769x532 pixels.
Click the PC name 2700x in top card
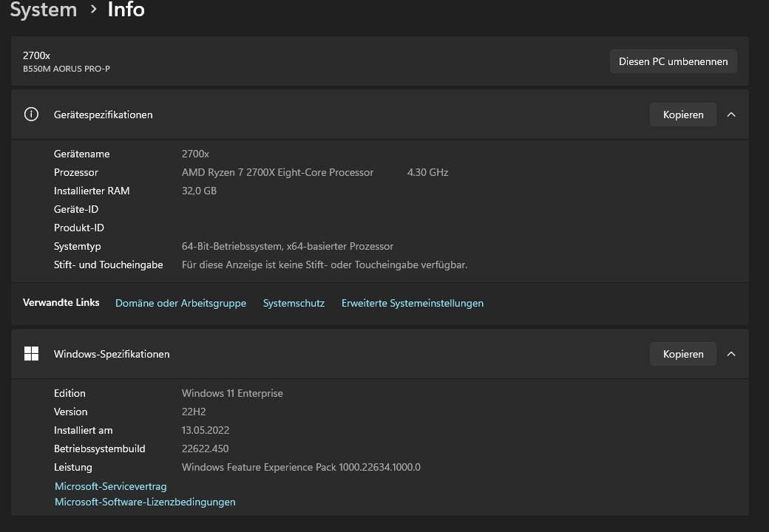point(36,56)
